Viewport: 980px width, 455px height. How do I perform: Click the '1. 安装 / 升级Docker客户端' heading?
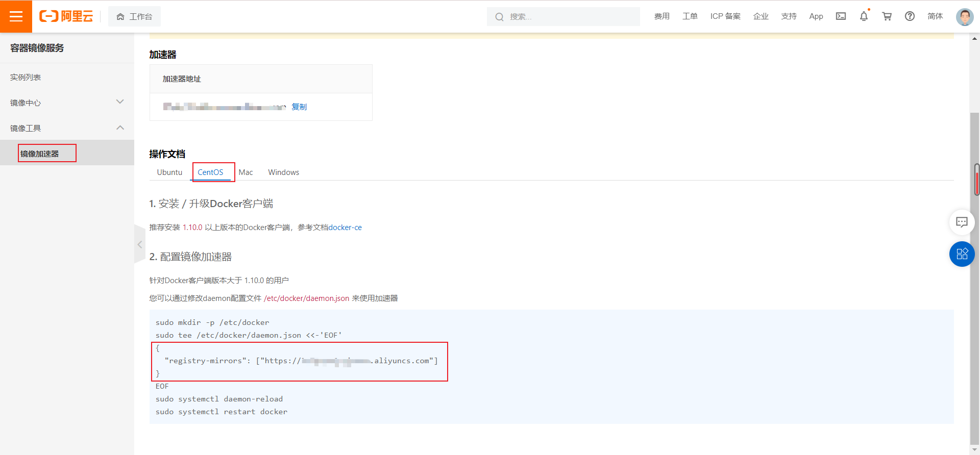click(211, 204)
